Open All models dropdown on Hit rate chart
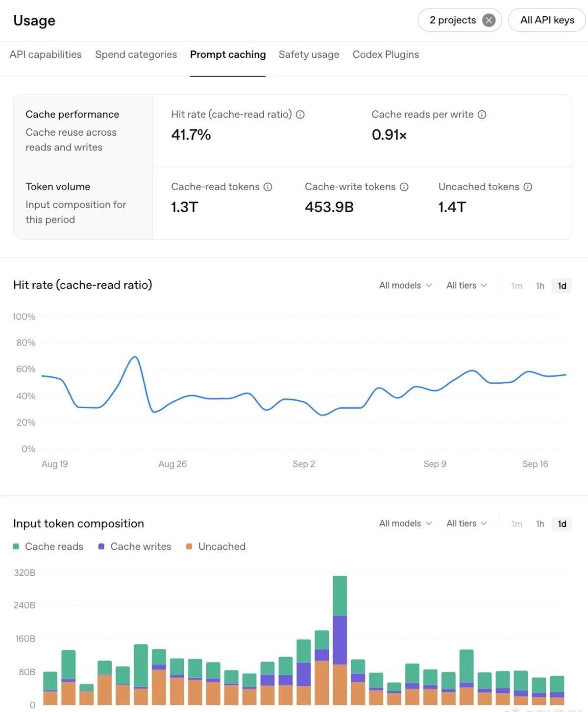 point(406,285)
